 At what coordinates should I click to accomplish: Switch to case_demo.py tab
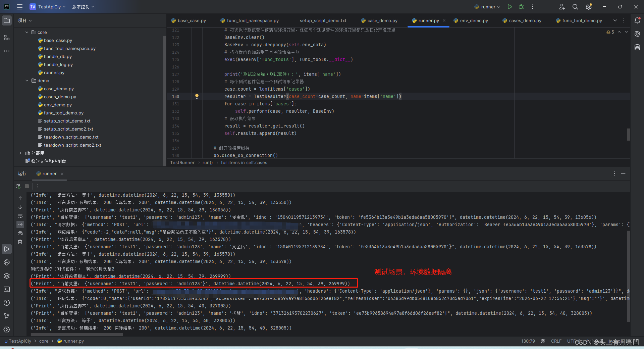[x=379, y=20]
